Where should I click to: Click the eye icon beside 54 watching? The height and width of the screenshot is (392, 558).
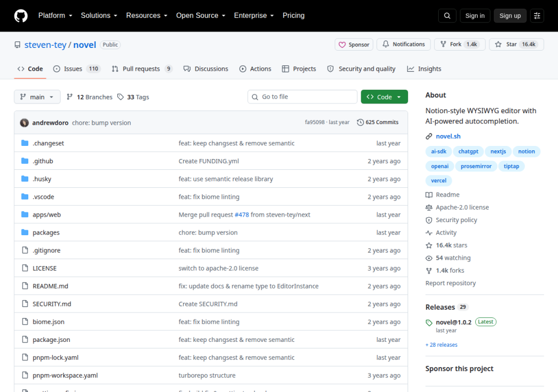(x=429, y=258)
